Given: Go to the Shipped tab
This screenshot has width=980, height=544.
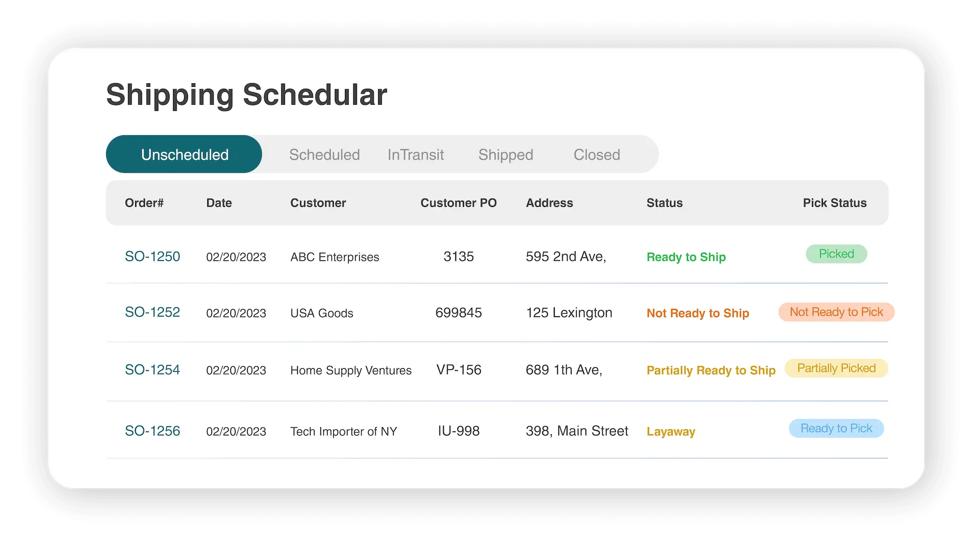Looking at the screenshot, I should [x=505, y=154].
